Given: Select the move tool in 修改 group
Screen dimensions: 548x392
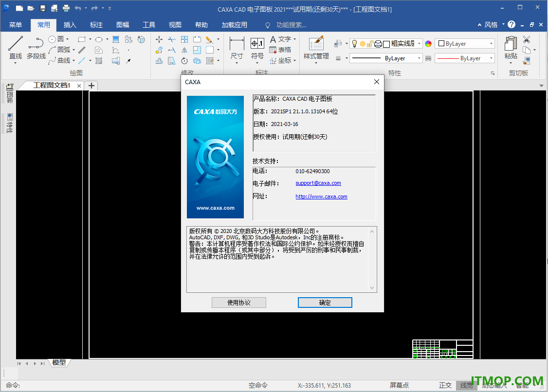Looking at the screenshot, I should [159, 39].
